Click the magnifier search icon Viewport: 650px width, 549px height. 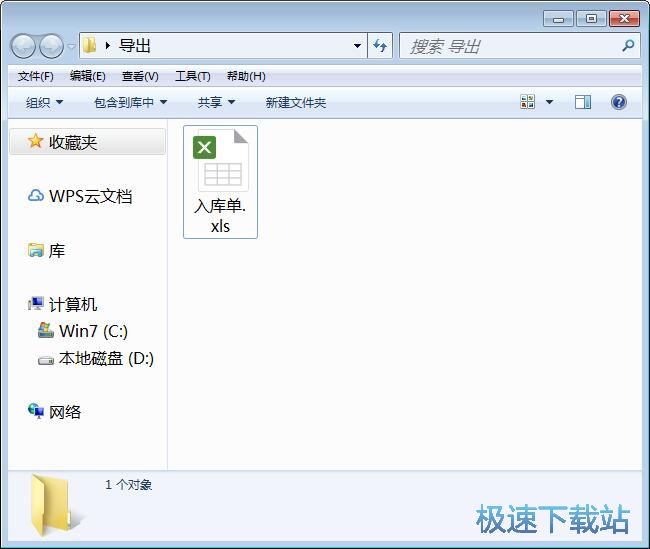click(x=628, y=46)
